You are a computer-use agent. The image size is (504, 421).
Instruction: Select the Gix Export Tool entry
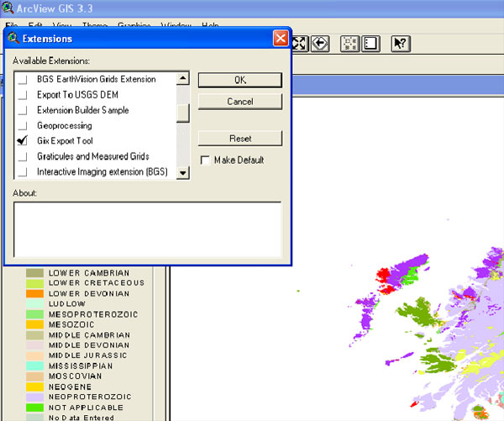(65, 140)
